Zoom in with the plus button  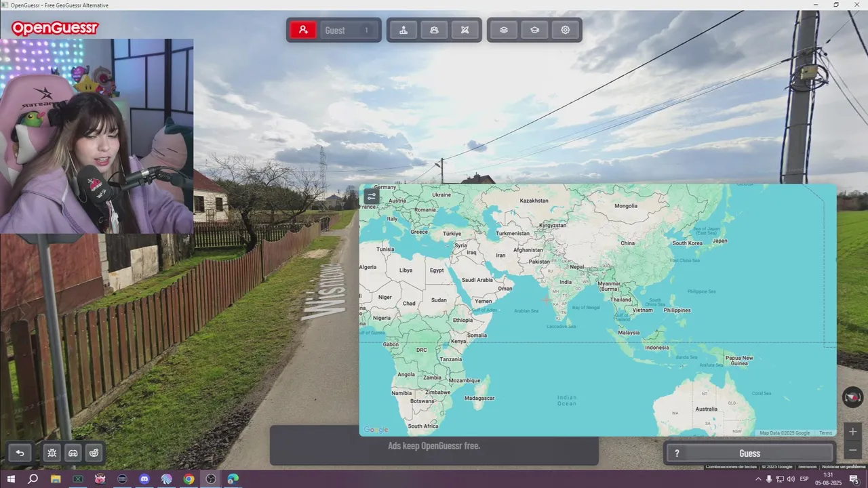tap(853, 432)
